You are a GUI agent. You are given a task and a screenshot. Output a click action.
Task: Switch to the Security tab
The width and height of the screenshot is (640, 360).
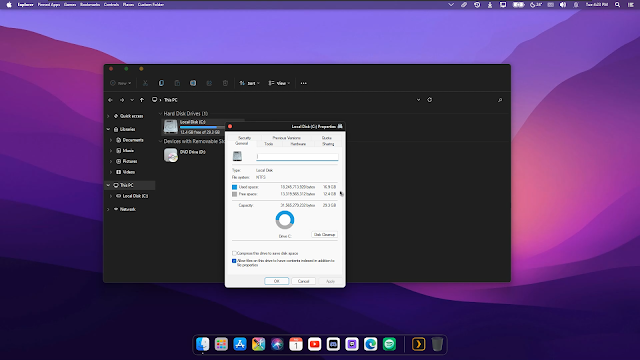(244, 138)
